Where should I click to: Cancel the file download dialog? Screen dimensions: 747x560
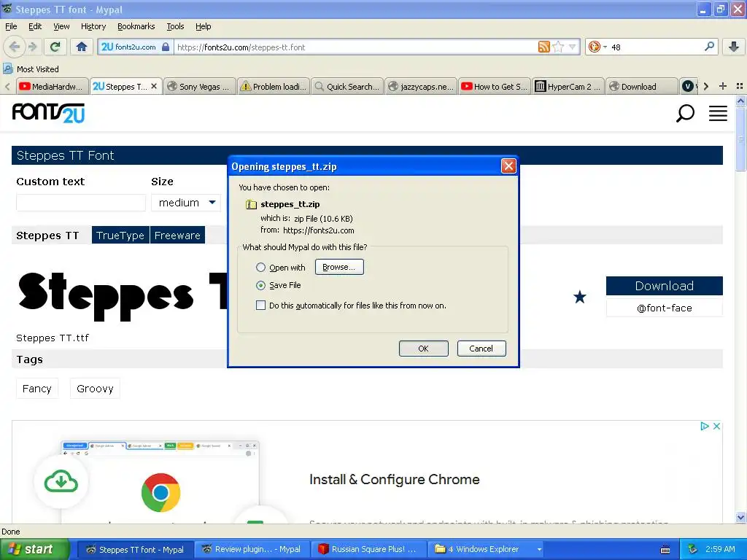pyautogui.click(x=481, y=349)
